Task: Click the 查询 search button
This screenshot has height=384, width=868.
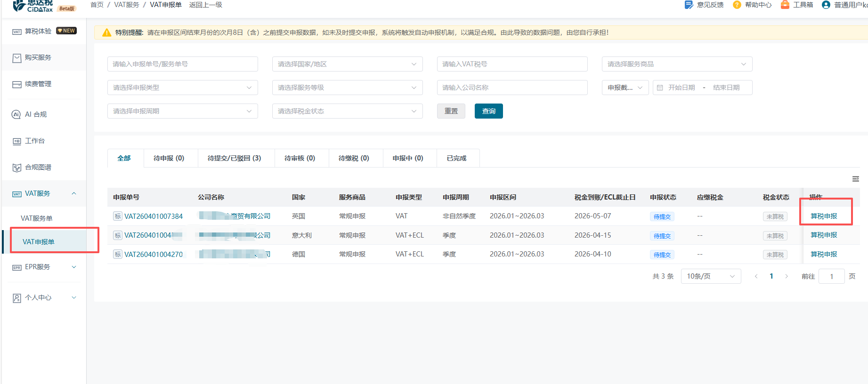Action: [488, 111]
